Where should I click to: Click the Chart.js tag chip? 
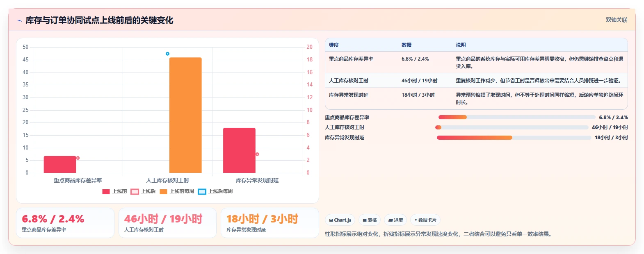coord(340,220)
